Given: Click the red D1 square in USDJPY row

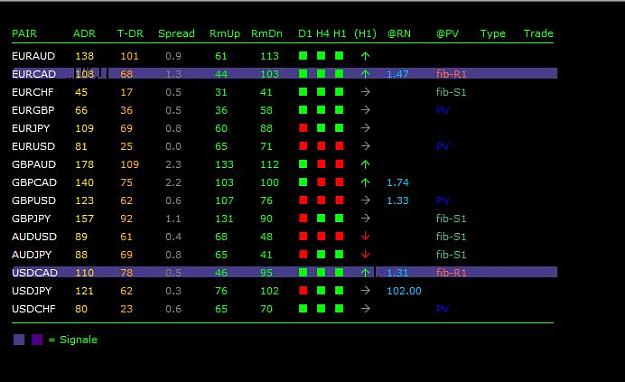Looking at the screenshot, I should coord(303,290).
